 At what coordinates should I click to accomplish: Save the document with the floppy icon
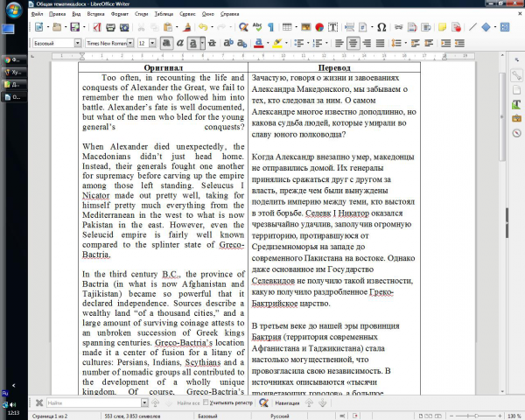point(75,27)
